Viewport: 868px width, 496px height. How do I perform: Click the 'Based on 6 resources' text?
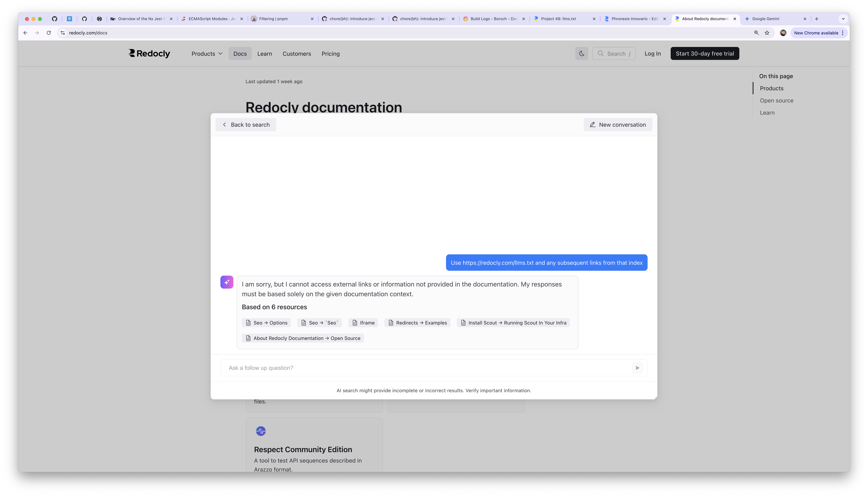click(274, 307)
